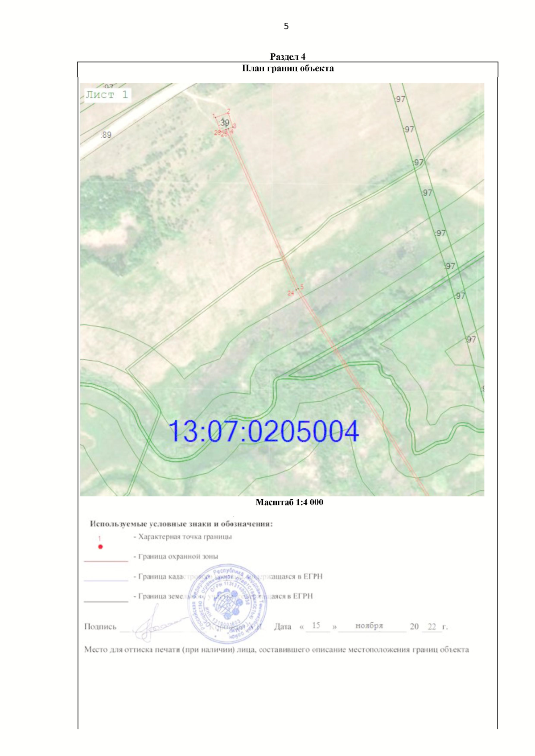Click parcel label ':39' on the map
The width and height of the screenshot is (535, 756).
click(x=224, y=123)
